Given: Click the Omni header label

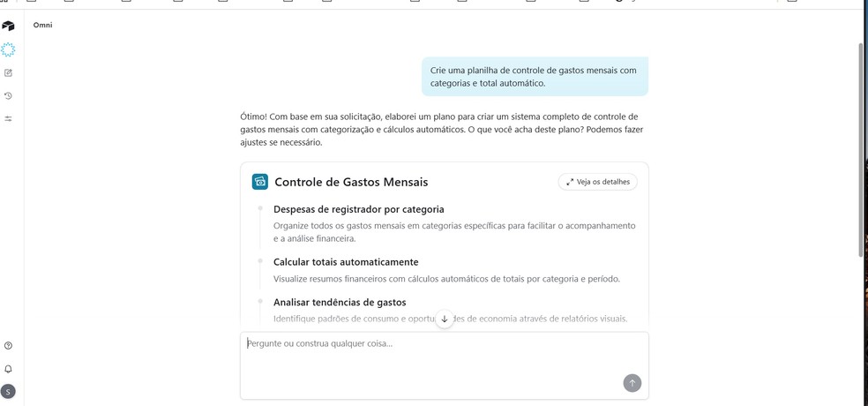Looking at the screenshot, I should tap(42, 25).
